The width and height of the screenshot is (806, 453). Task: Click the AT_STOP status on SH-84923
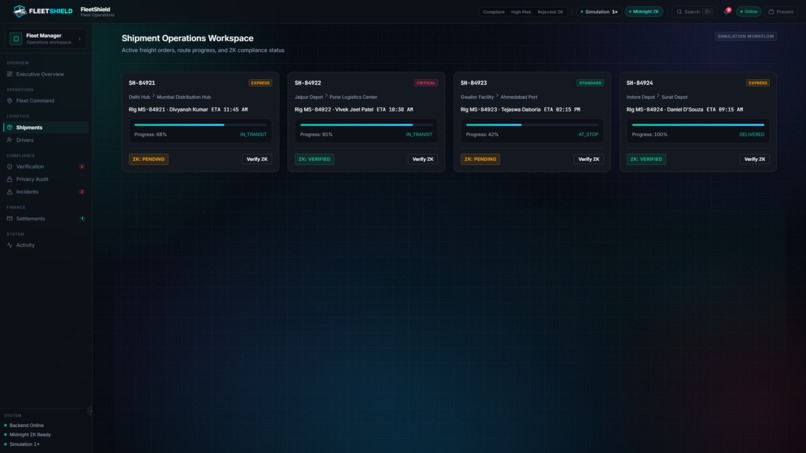(589, 134)
